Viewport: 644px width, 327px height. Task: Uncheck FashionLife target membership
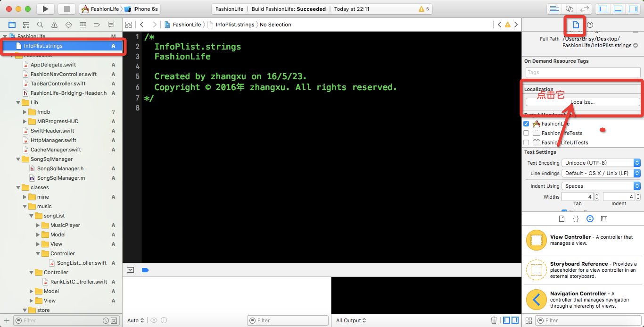526,124
